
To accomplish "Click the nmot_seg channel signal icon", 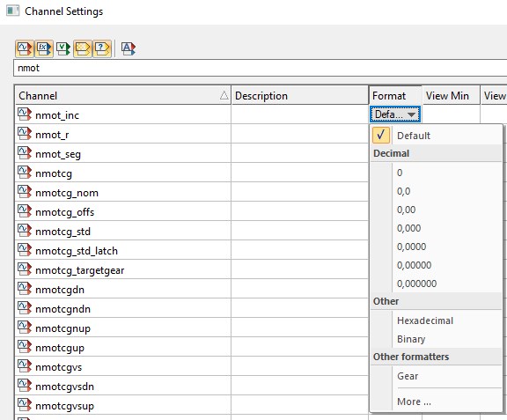I will (25, 153).
